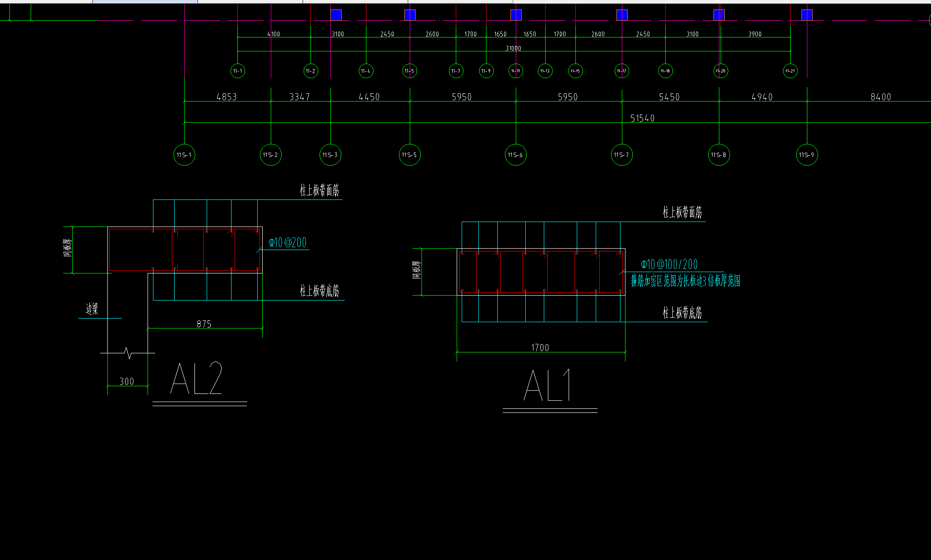Select grid axis bubble 11S-8
This screenshot has height=560, width=931.
click(x=719, y=155)
